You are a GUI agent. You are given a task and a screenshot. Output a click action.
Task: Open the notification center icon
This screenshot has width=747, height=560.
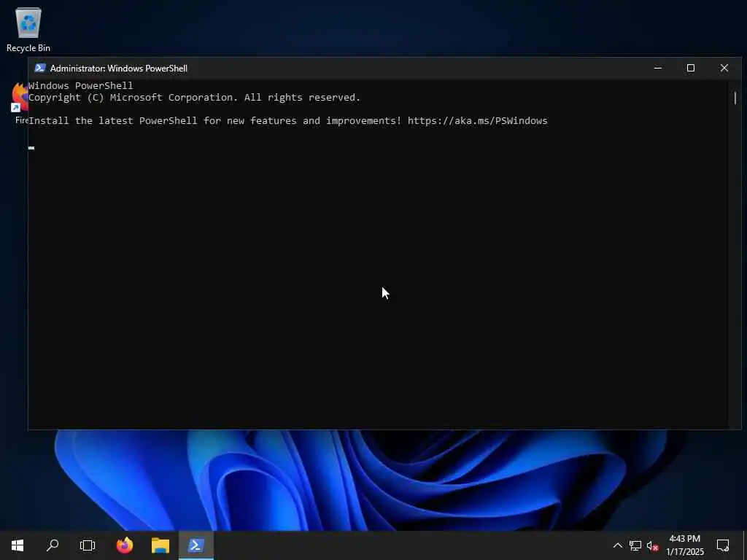pos(723,545)
